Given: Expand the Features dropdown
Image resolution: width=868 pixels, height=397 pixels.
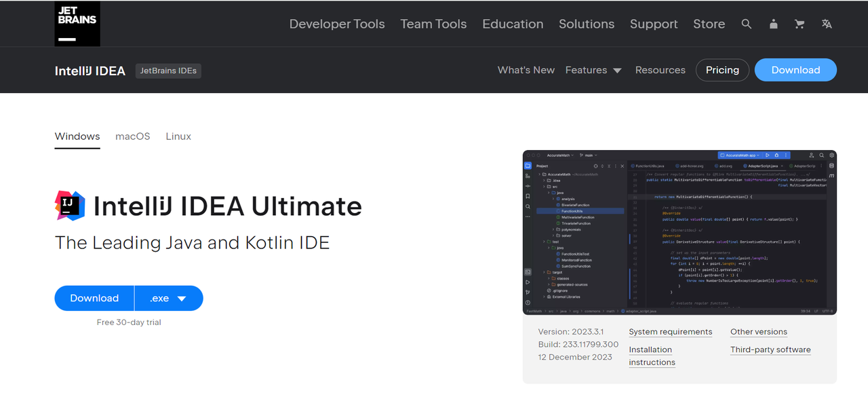Looking at the screenshot, I should (x=593, y=70).
